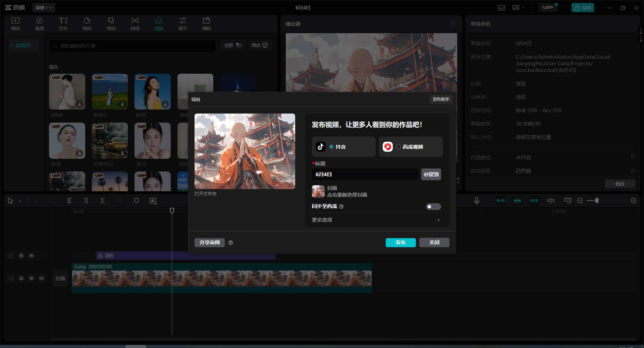Open the 转场 (Transitions) panel
This screenshot has width=644, height=348.
point(135,23)
